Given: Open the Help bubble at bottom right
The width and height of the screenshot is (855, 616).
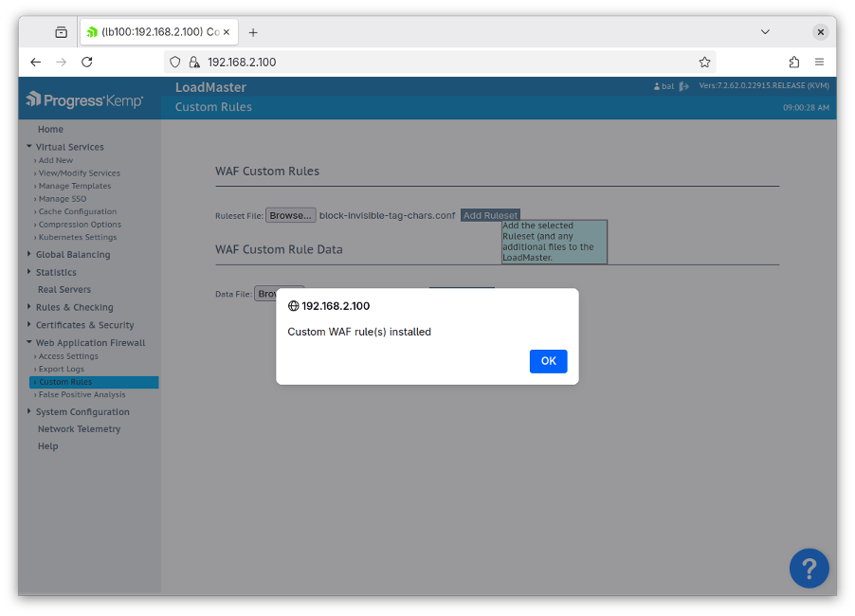Looking at the screenshot, I should click(809, 568).
